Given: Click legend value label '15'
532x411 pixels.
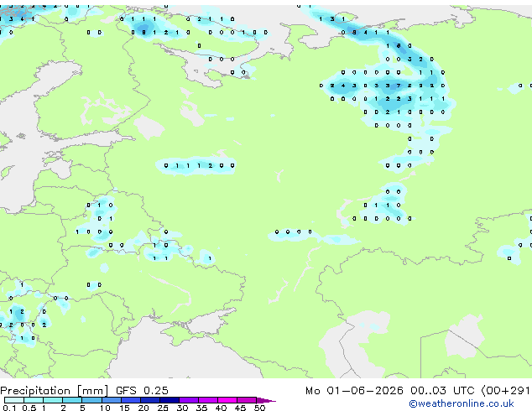Looking at the screenshot, I should (x=124, y=408).
